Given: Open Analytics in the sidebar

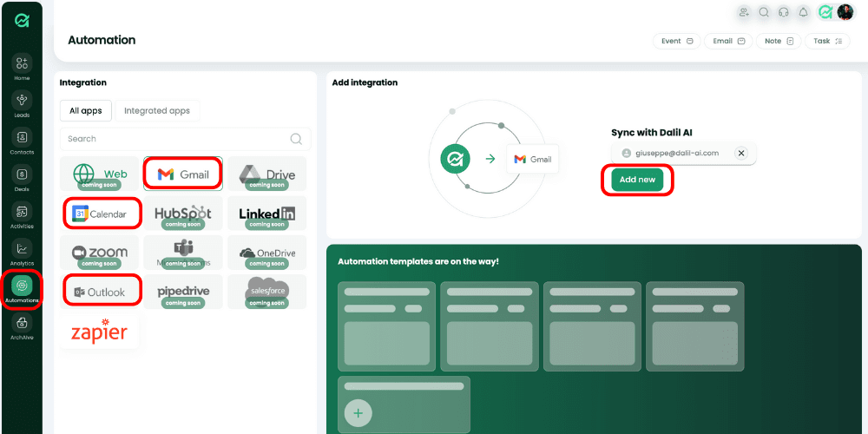Looking at the screenshot, I should tap(23, 253).
